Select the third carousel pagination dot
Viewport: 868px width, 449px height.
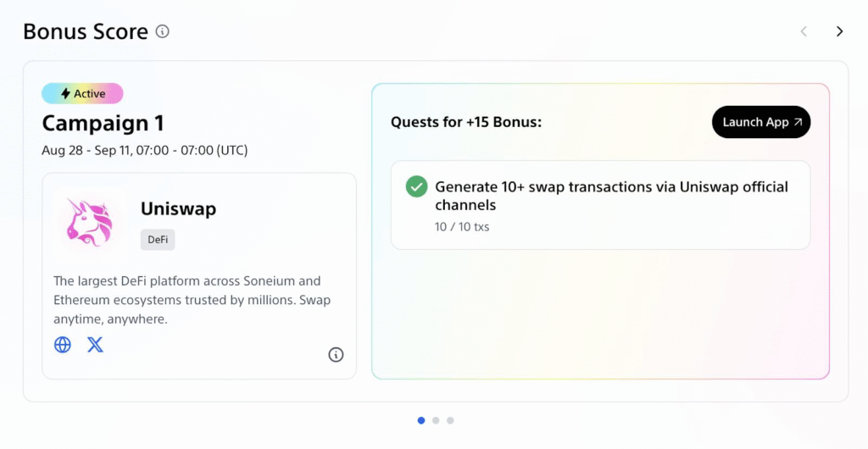(450, 420)
